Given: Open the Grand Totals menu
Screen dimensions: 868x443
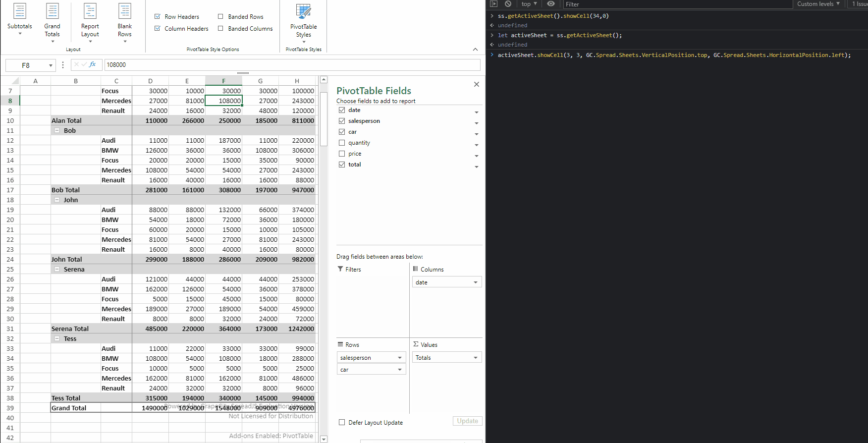Looking at the screenshot, I should click(x=52, y=22).
